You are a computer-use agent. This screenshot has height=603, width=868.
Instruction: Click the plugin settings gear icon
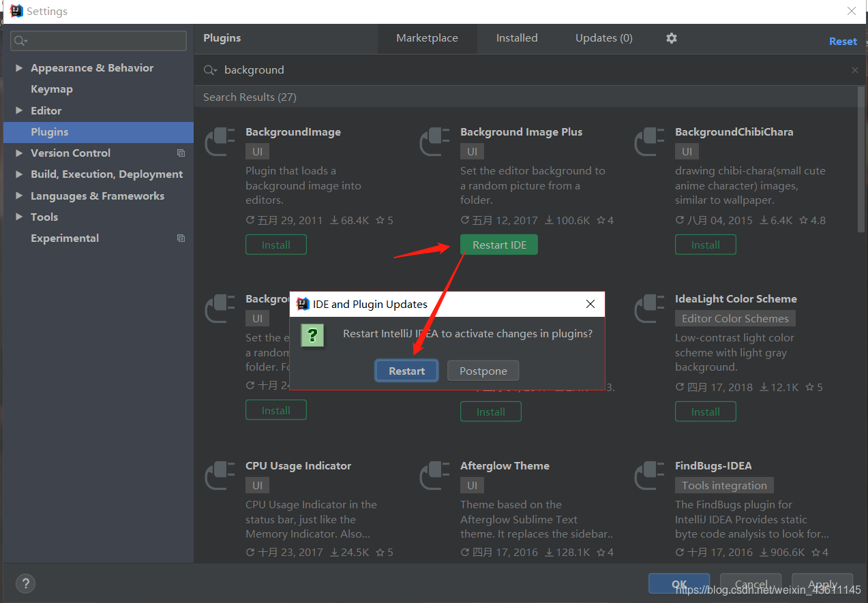[672, 38]
